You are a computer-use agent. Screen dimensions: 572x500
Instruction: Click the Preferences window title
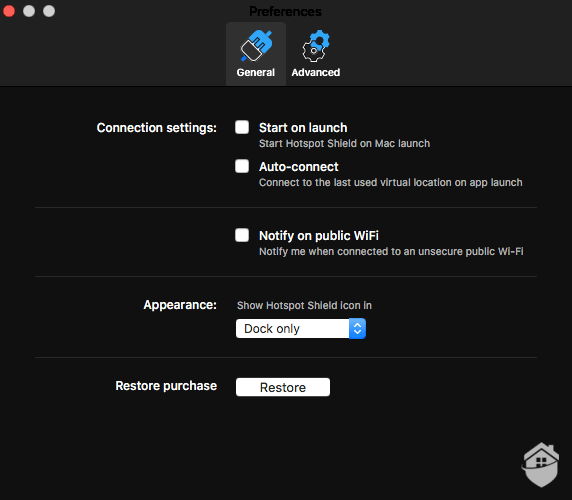point(285,11)
